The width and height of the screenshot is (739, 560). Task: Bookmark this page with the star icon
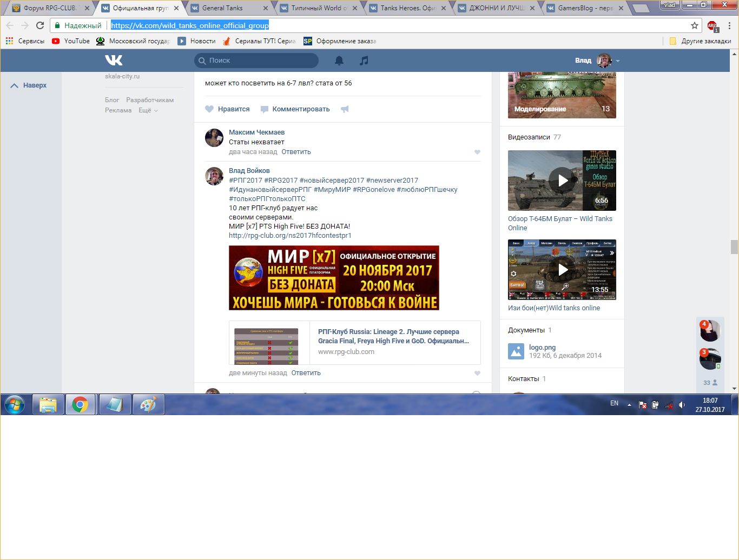click(x=695, y=25)
